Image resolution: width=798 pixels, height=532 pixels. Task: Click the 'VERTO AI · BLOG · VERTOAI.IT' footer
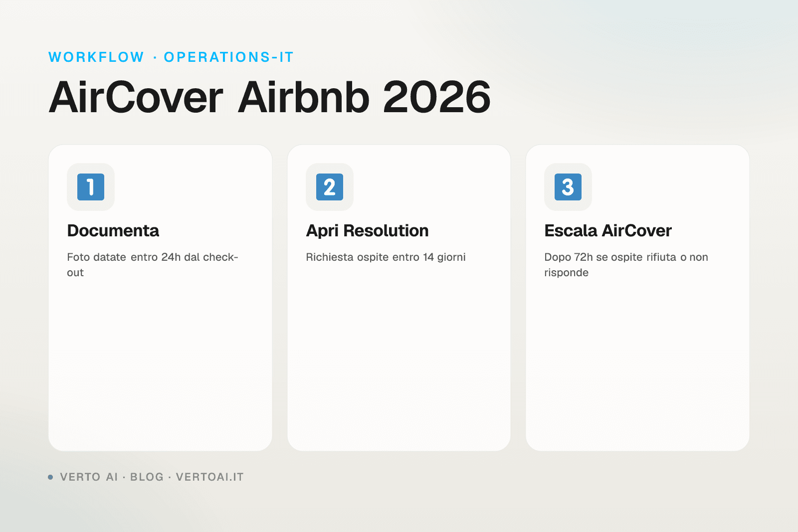(146, 477)
